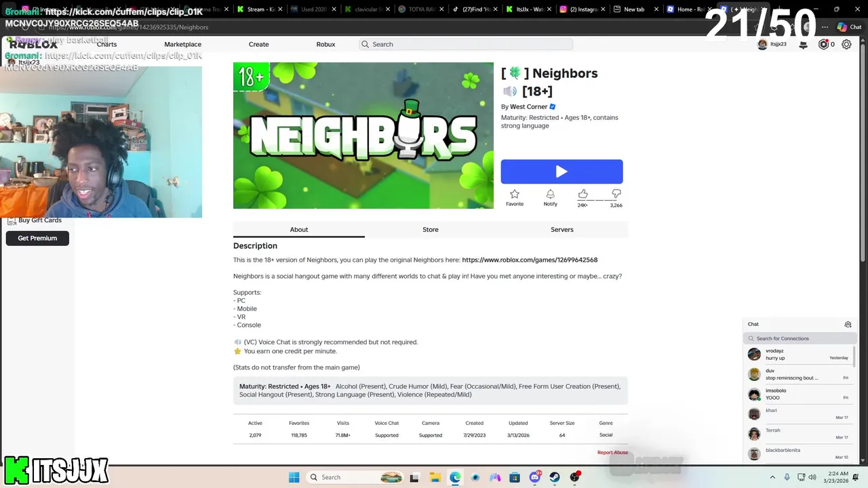Open the Roblox notifications icon in header
Viewport: 868px width, 488px height.
[x=804, y=44]
